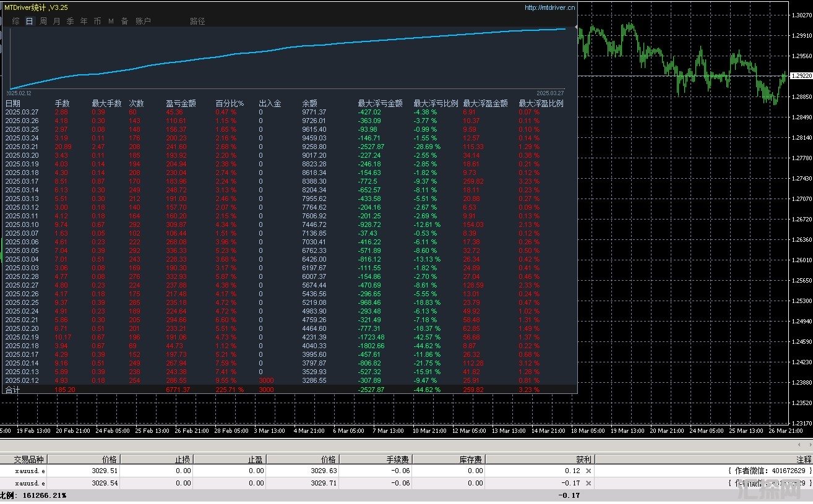Switch to the 季 quarterly tab

click(x=70, y=21)
